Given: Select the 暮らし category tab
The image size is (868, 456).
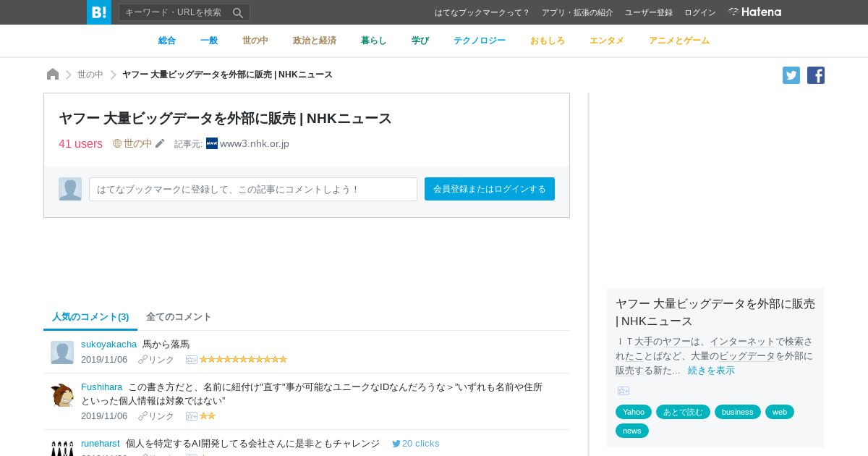Looking at the screenshot, I should pyautogui.click(x=374, y=41).
